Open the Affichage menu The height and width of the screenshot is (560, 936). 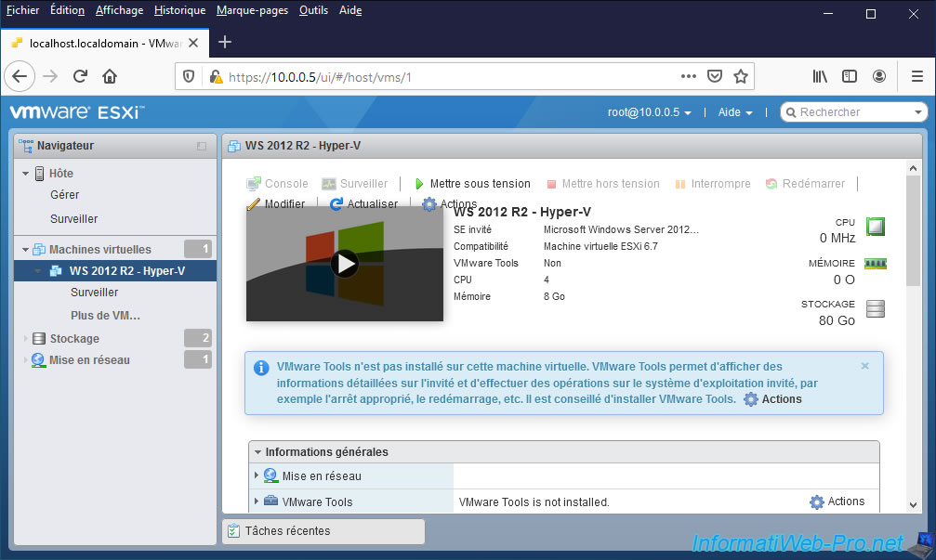point(119,10)
